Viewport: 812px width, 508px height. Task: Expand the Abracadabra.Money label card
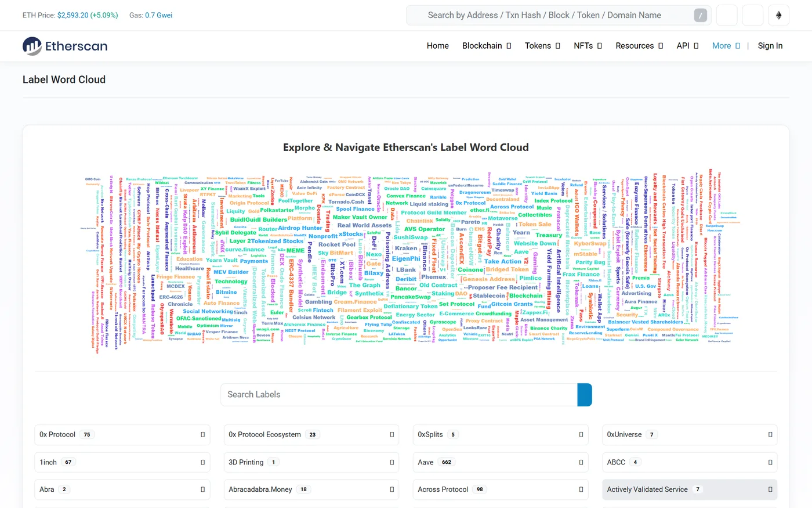(x=311, y=490)
